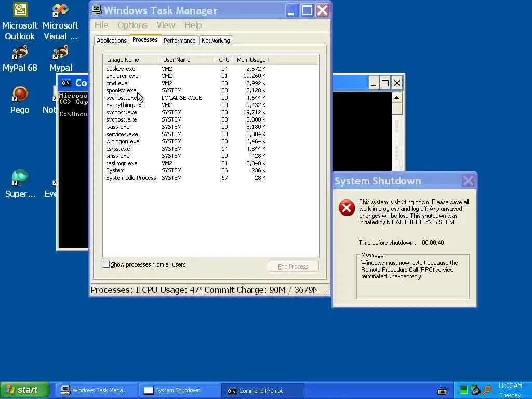This screenshot has height=399, width=532.
Task: Click the taskbar clock showing 11:05 AM
Action: pos(510,386)
